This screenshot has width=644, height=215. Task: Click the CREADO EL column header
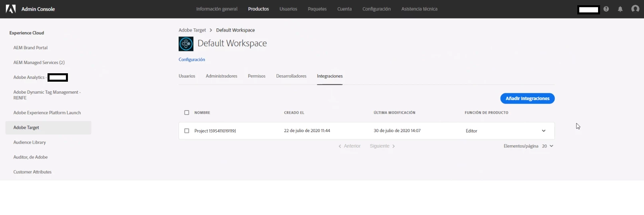[x=294, y=113]
